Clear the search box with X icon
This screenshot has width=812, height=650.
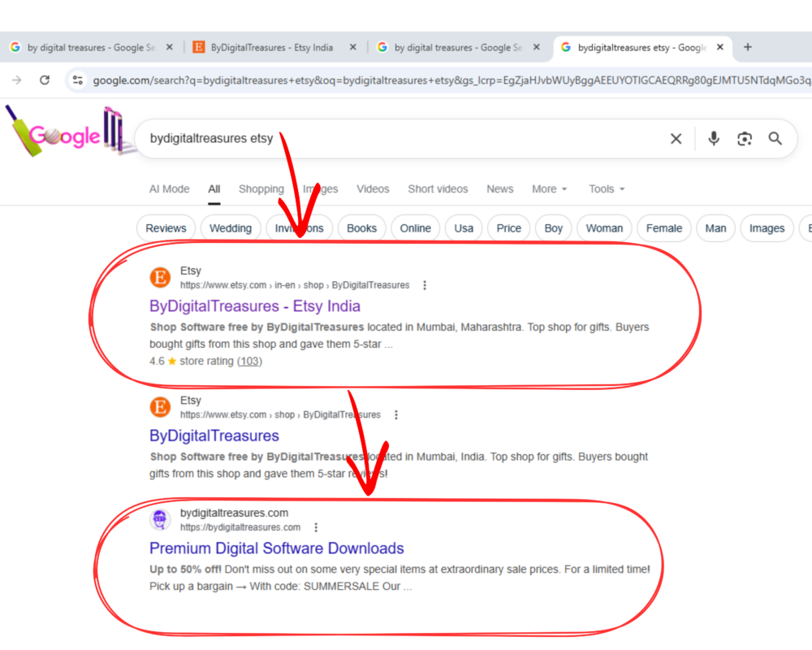[676, 138]
